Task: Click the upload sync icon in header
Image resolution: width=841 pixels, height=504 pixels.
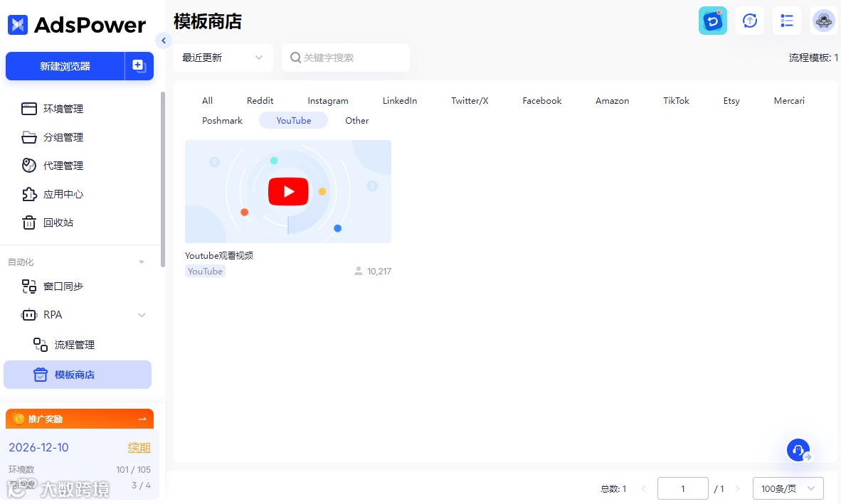Action: (749, 21)
